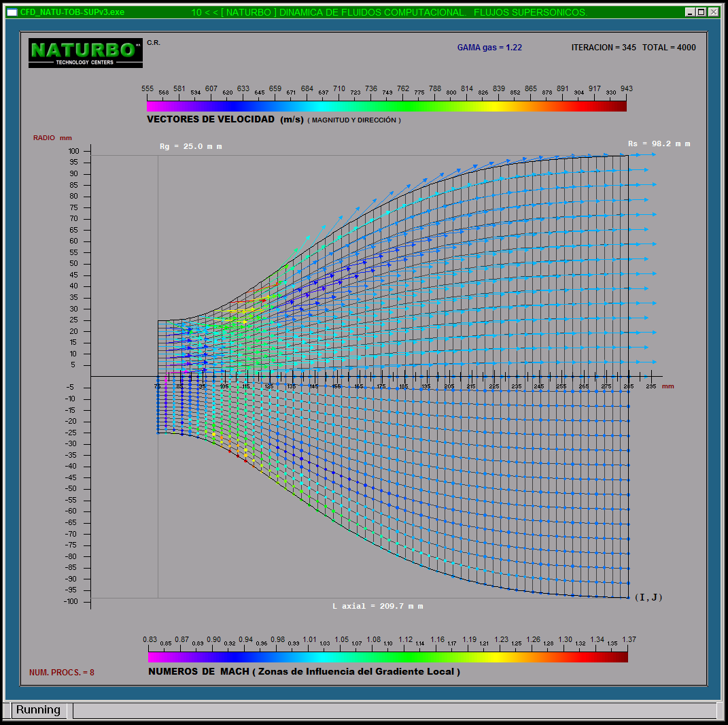
Task: Click the NUMEROS DE MACH heading
Action: click(x=198, y=671)
